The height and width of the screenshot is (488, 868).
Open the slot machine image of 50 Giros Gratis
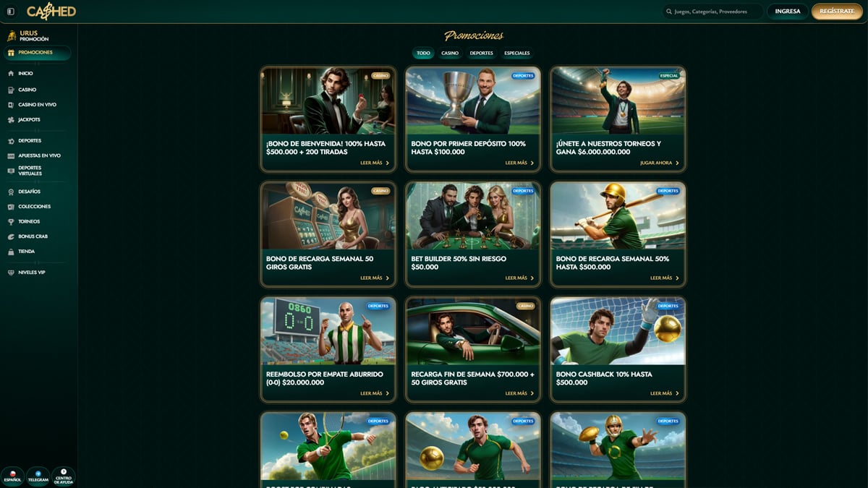tap(328, 216)
